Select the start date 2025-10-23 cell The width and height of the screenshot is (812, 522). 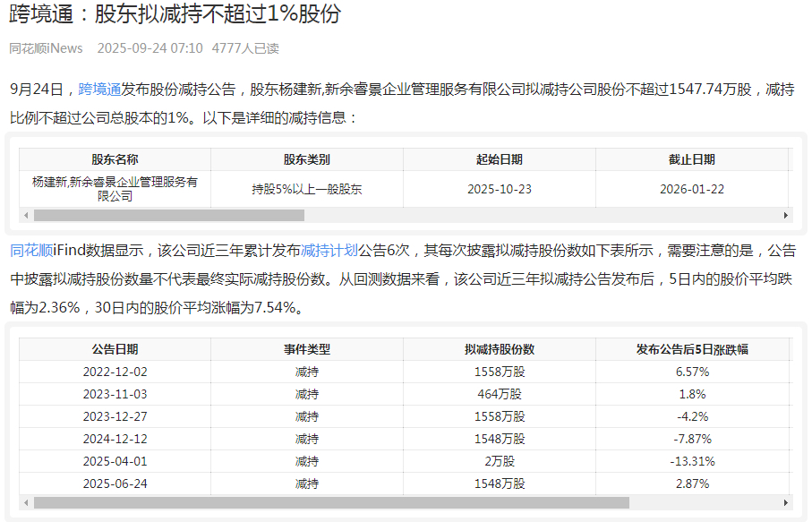(500, 189)
